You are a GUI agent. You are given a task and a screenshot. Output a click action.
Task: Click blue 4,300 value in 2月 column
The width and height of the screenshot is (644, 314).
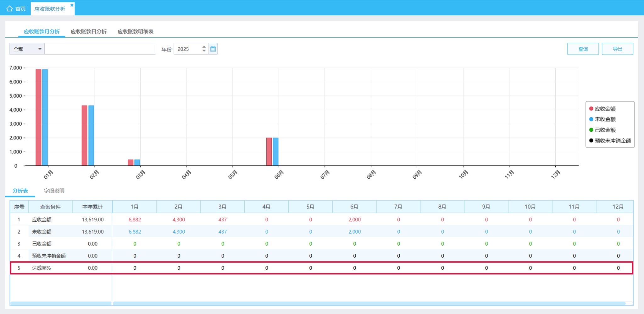(179, 231)
